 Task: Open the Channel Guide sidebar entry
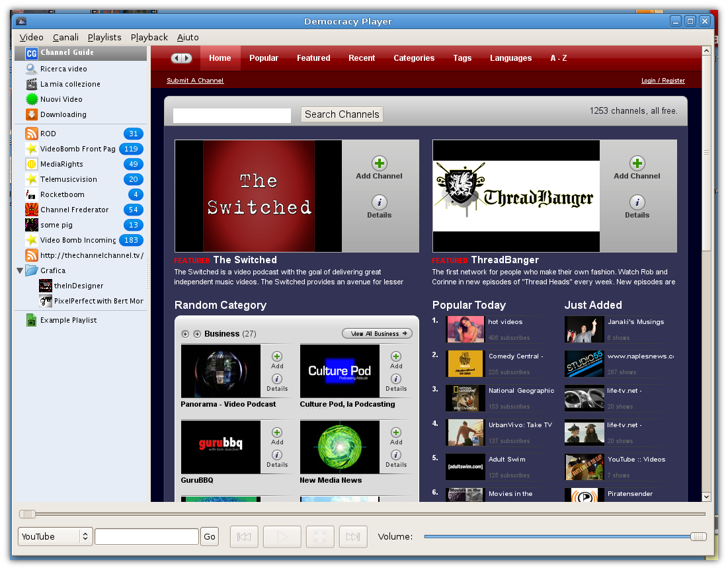pos(80,53)
